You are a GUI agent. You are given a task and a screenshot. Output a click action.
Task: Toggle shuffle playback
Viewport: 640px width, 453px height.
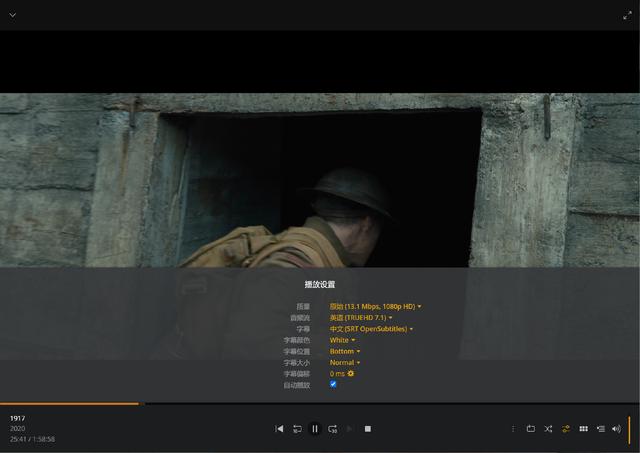click(548, 429)
